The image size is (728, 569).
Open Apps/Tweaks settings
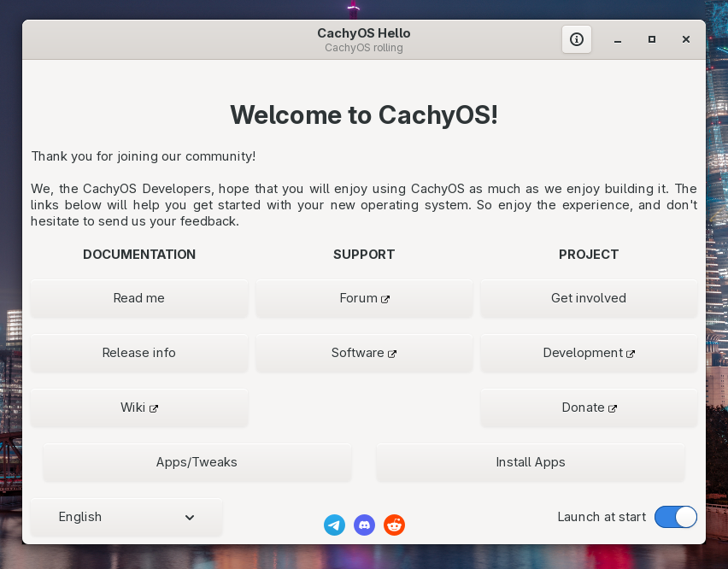197,462
